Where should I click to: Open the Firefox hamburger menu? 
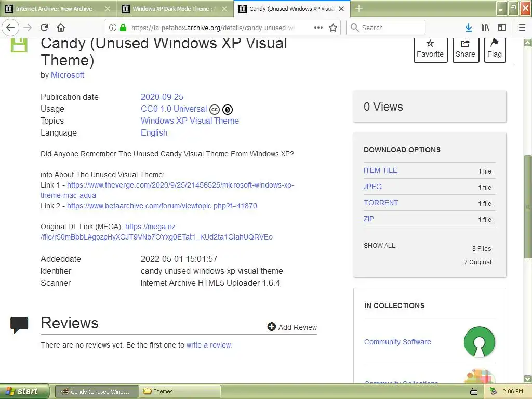click(522, 28)
